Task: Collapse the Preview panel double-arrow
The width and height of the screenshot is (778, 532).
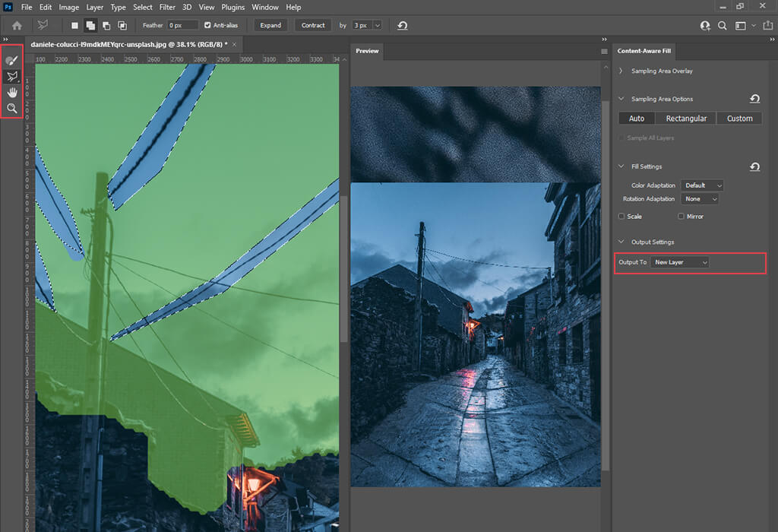Action: (604, 40)
